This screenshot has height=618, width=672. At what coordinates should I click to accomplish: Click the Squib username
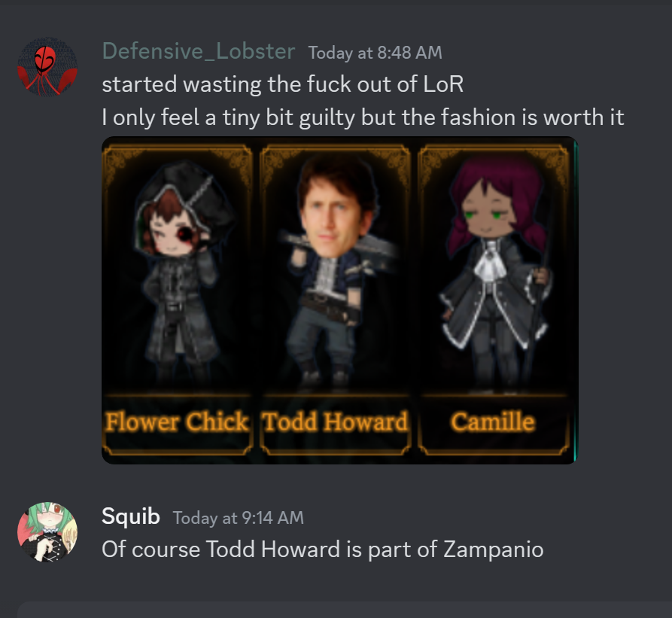(x=131, y=516)
